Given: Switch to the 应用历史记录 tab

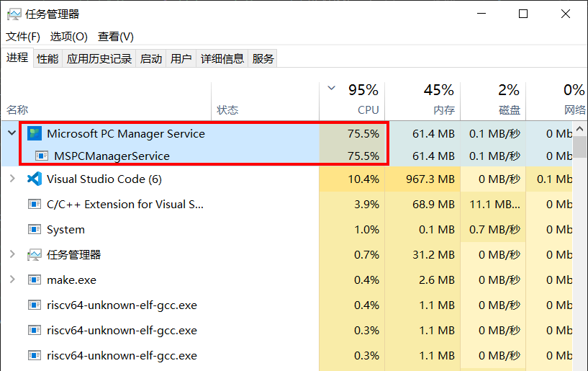Looking at the screenshot, I should pos(99,58).
